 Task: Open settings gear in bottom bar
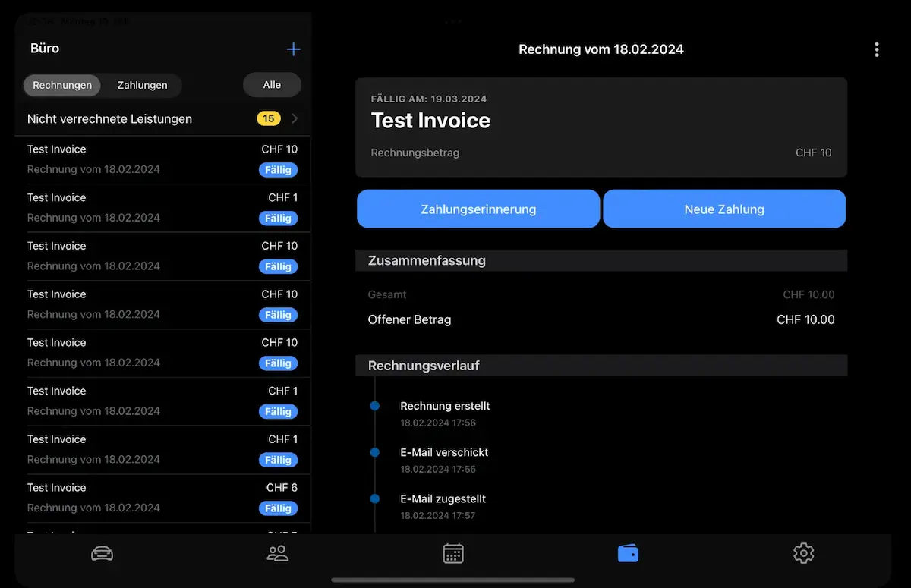[803, 554]
